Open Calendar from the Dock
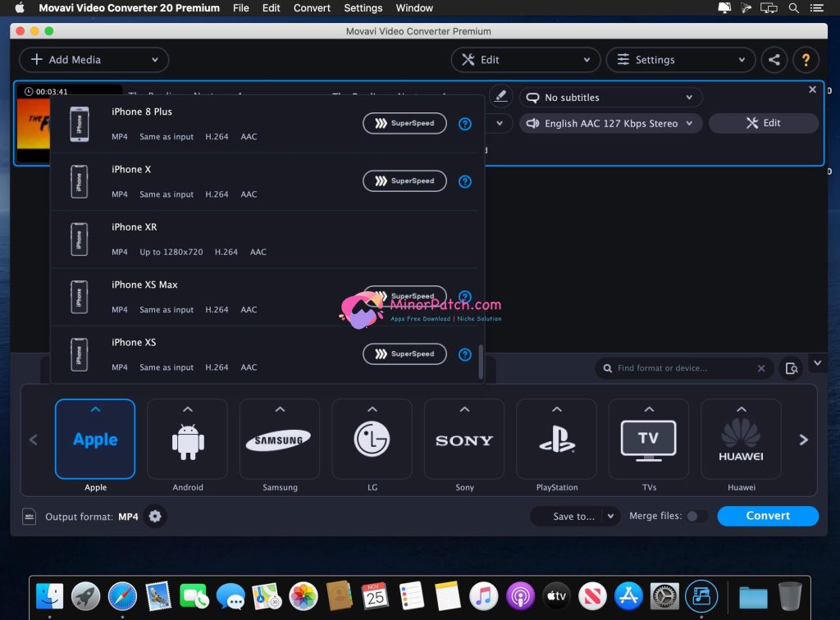This screenshot has height=620, width=840. point(376,596)
